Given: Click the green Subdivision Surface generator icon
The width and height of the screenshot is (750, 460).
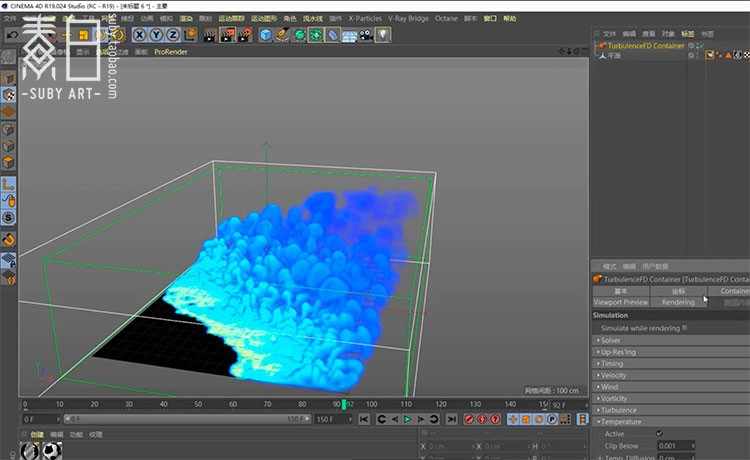Looking at the screenshot, I should click(299, 35).
